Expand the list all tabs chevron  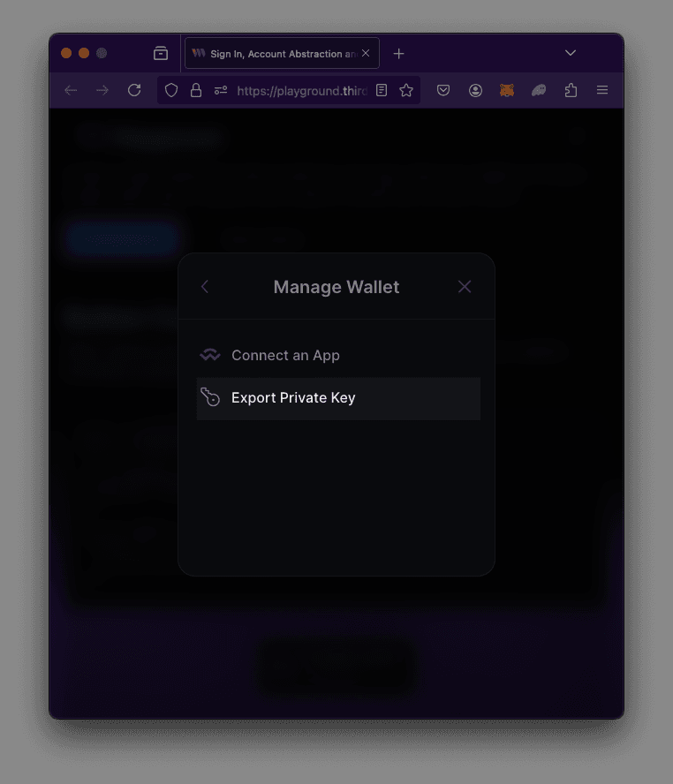(571, 53)
